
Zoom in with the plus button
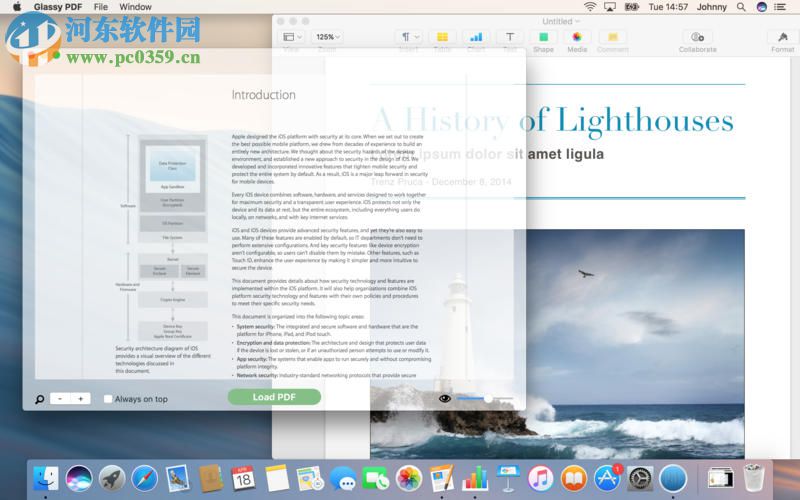[x=81, y=398]
